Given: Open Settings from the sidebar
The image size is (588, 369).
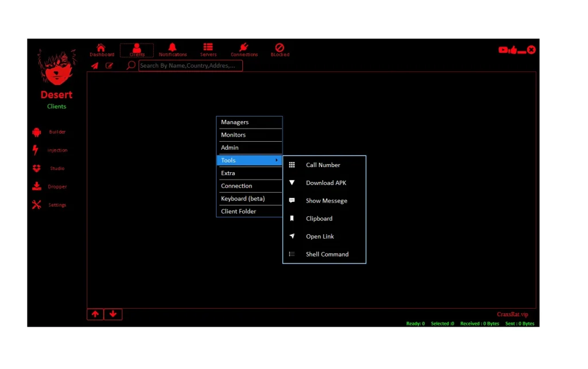Looking at the screenshot, I should pos(57,205).
